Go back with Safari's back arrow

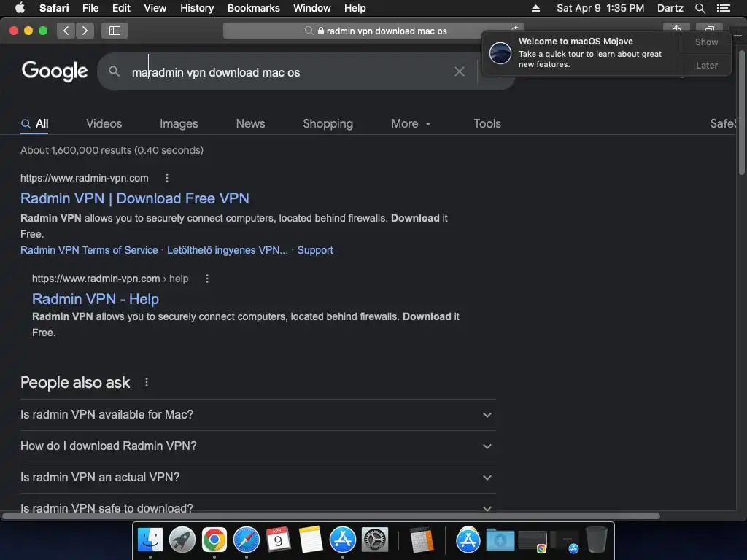[x=66, y=31]
